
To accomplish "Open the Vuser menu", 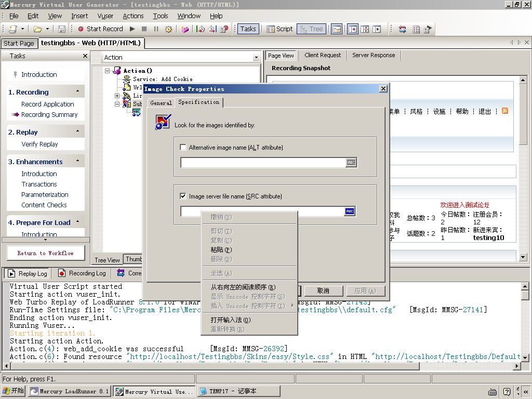I will (x=105, y=16).
